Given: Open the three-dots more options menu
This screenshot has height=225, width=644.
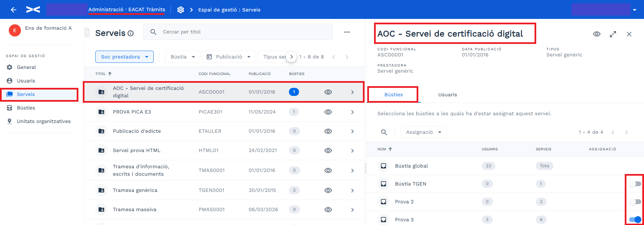Looking at the screenshot, I should (347, 32).
